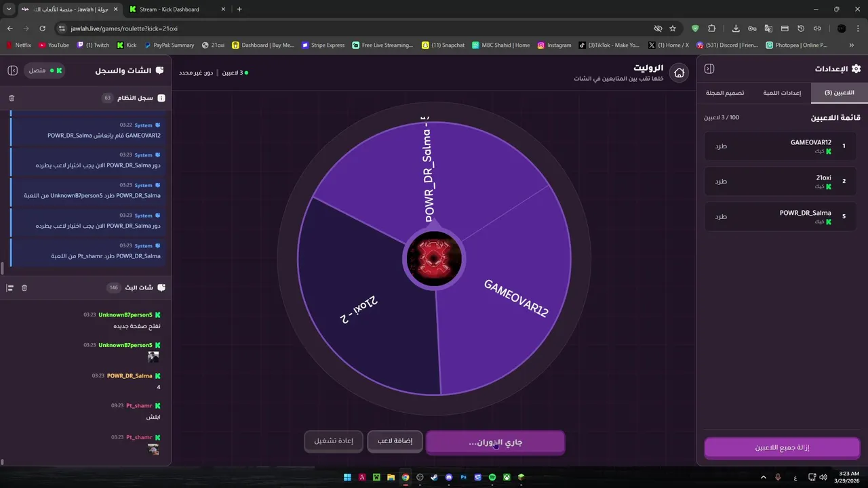Open تصميم العجلة tab
Viewport: 868px width, 488px height.
725,93
